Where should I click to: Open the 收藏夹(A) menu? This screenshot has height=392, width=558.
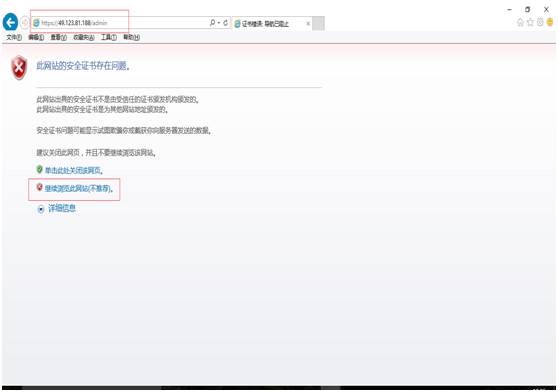(x=84, y=37)
